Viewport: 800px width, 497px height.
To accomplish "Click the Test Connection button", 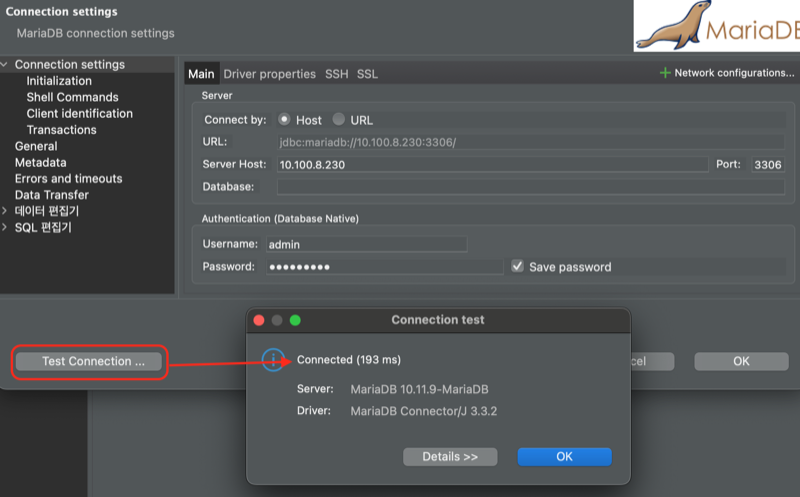I will point(89,362).
